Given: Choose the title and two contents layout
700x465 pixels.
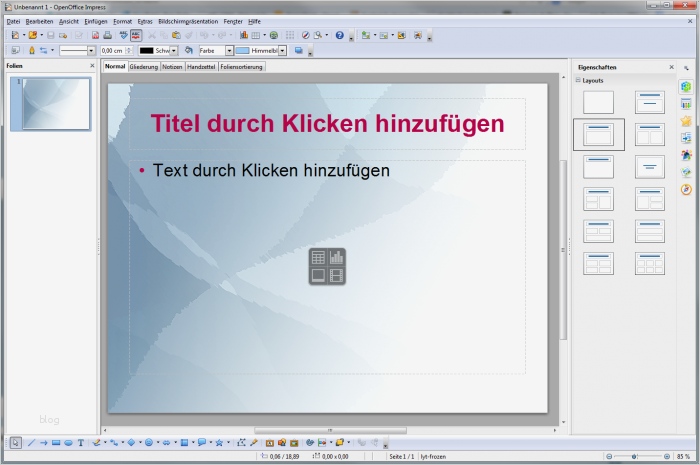Looking at the screenshot, I should click(650, 134).
